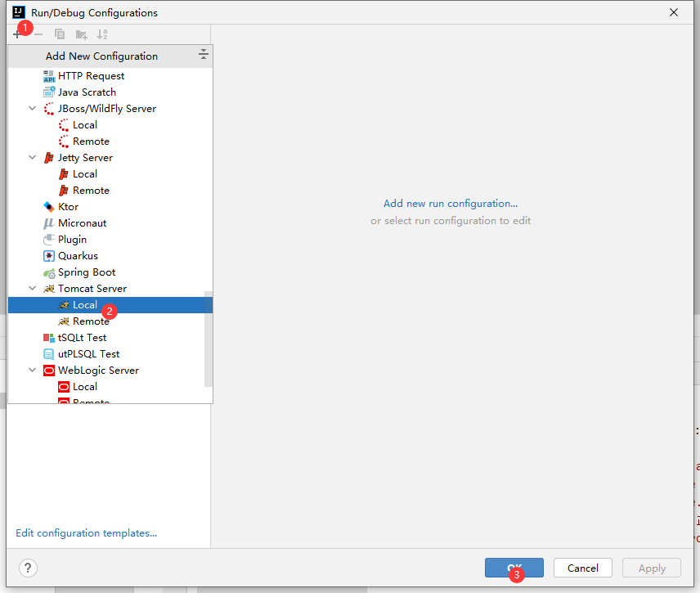Click the Remove configuration minus icon

pos(38,34)
